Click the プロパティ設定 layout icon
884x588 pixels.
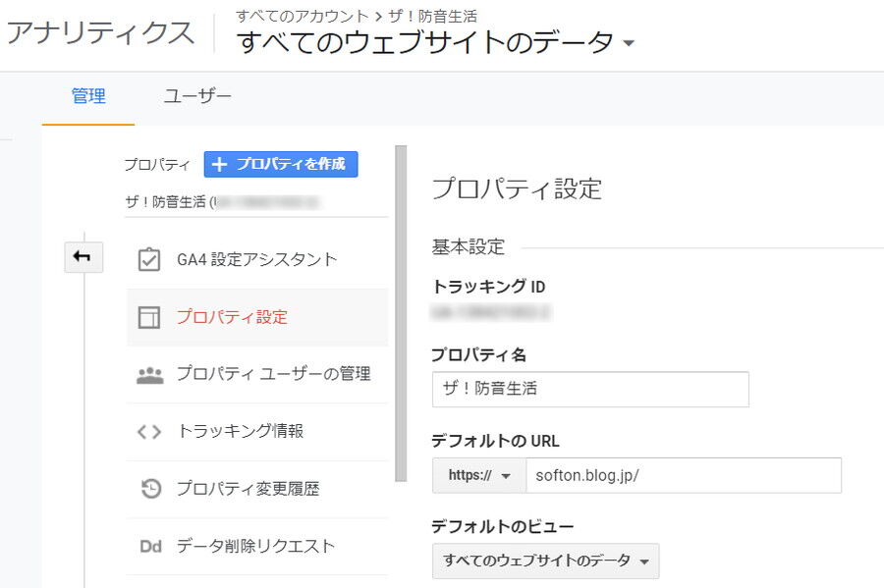coord(149,317)
